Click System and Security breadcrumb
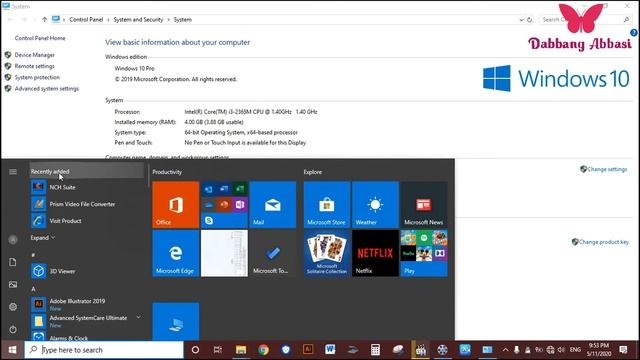 [x=138, y=20]
